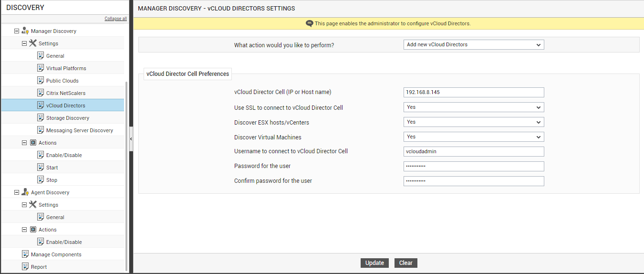The width and height of the screenshot is (644, 274).
Task: Collapse the Manager Discovery tree node
Action: [17, 31]
